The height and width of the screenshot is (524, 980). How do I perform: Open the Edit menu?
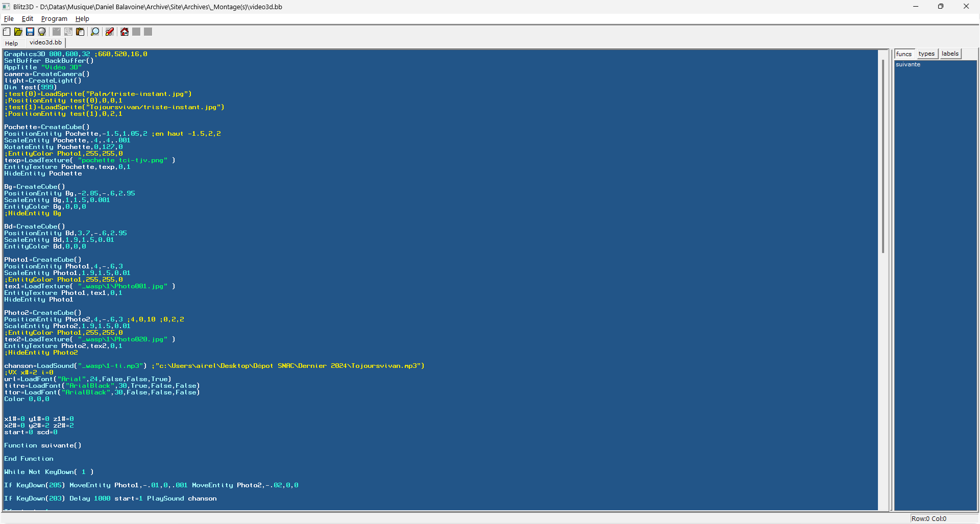[28, 19]
